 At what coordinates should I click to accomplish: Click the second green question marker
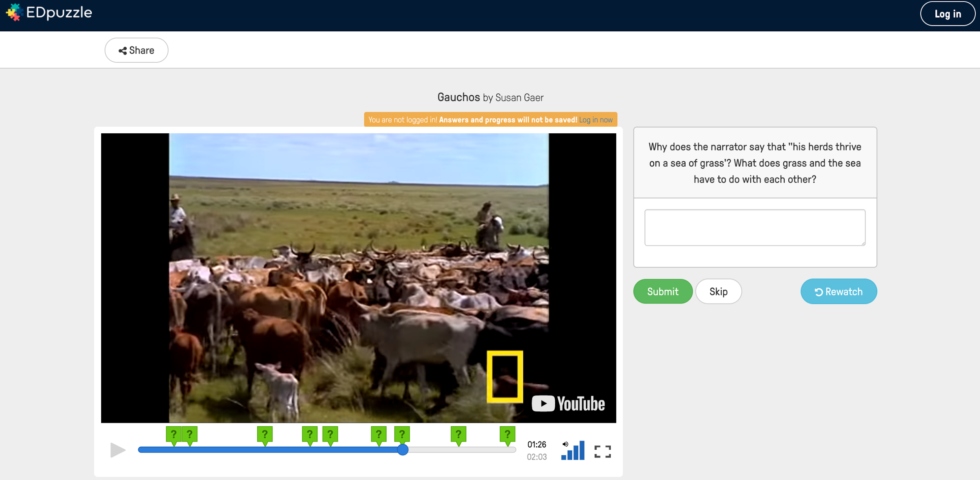190,435
